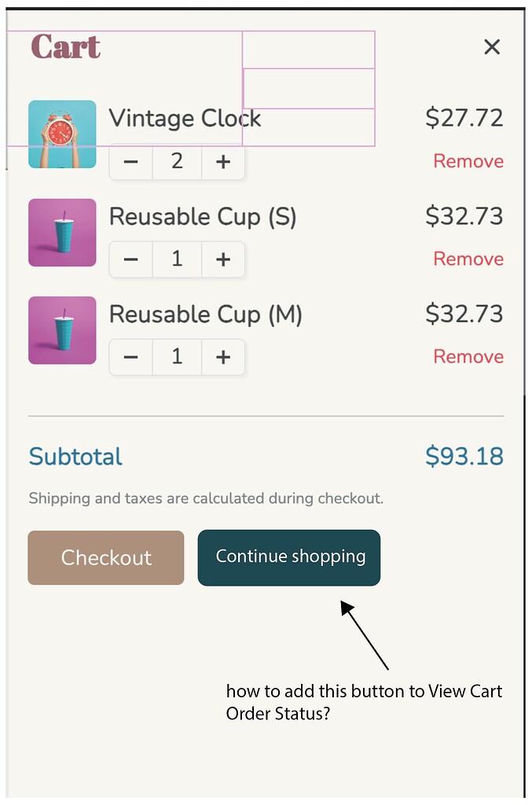Click the Vintage Clock price $27.72
The height and width of the screenshot is (805, 532).
point(464,118)
